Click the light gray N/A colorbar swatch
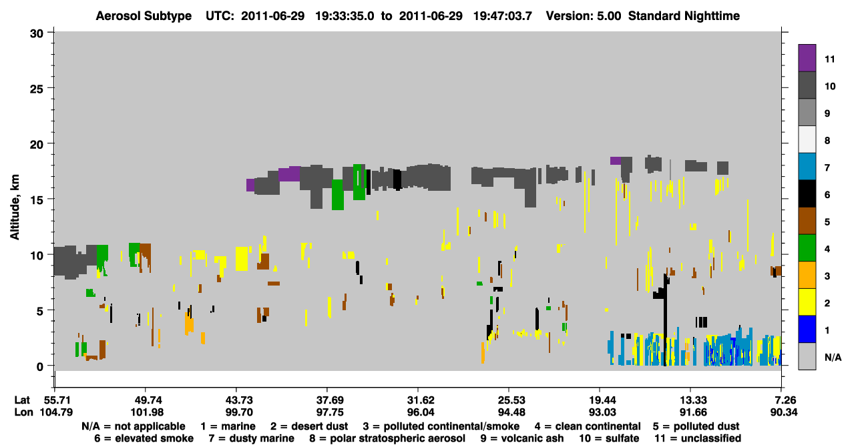The image size is (868, 445). click(x=807, y=357)
